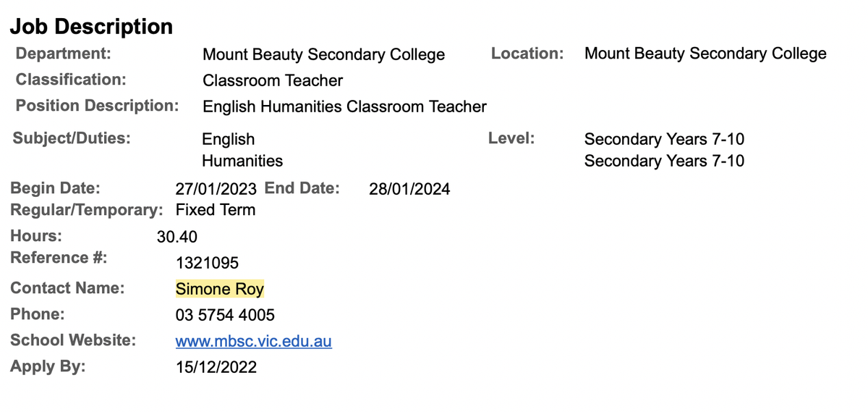
Task: Select the phone number 03 5754 4005
Action: click(225, 315)
